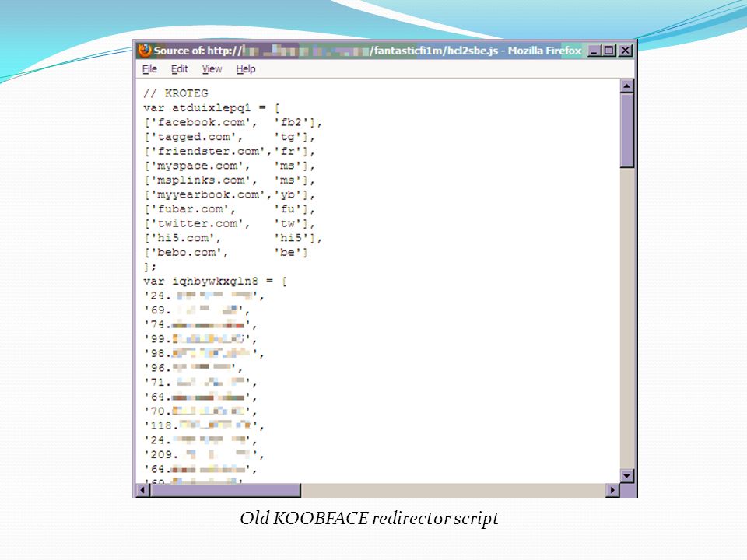Screen dimensions: 747x560
Task: Click the '// KROTEG' comment line
Action: click(x=175, y=93)
